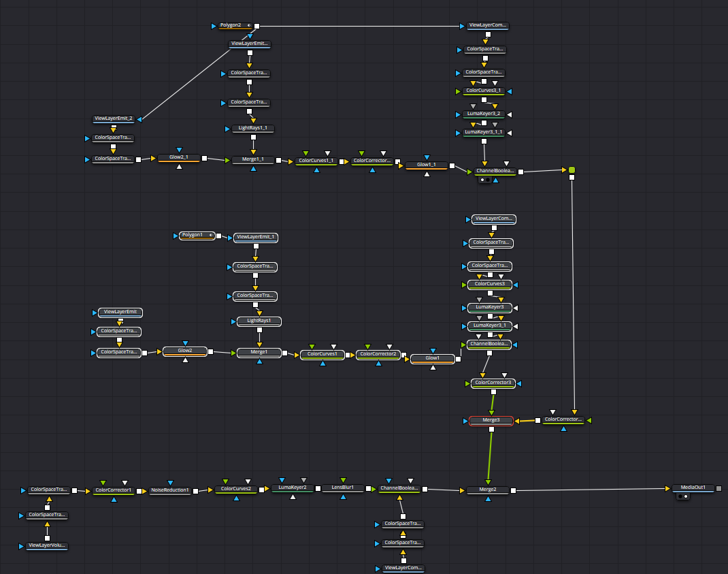Select the Glow2_1 node
Image resolution: width=728 pixels, height=574 pixels.
179,157
